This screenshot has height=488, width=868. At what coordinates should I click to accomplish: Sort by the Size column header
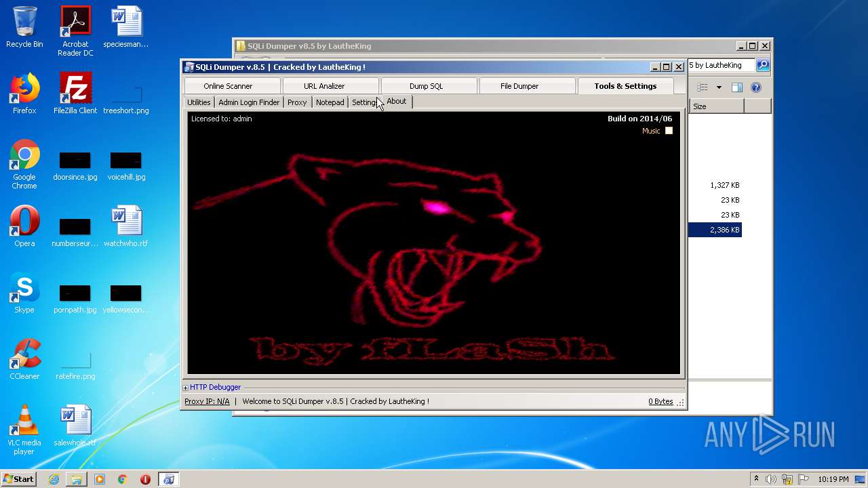point(717,106)
